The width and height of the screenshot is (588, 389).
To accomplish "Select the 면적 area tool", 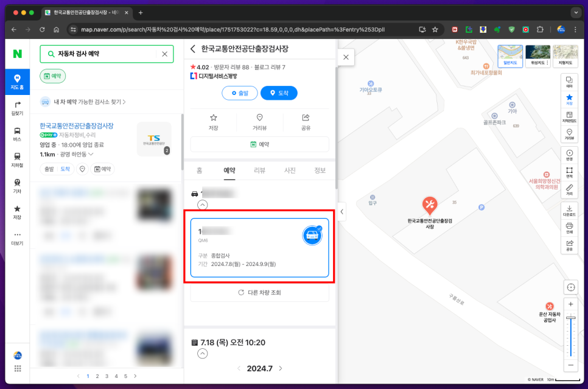I will tap(569, 172).
